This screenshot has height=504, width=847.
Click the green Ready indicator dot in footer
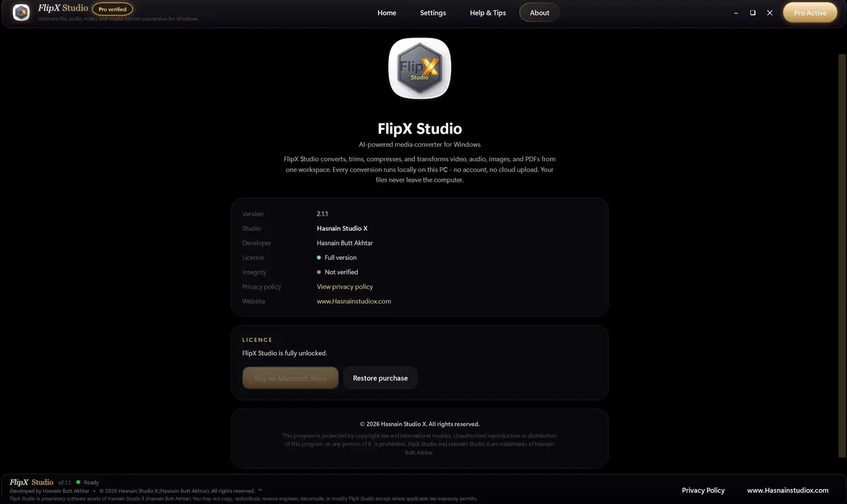tap(78, 482)
